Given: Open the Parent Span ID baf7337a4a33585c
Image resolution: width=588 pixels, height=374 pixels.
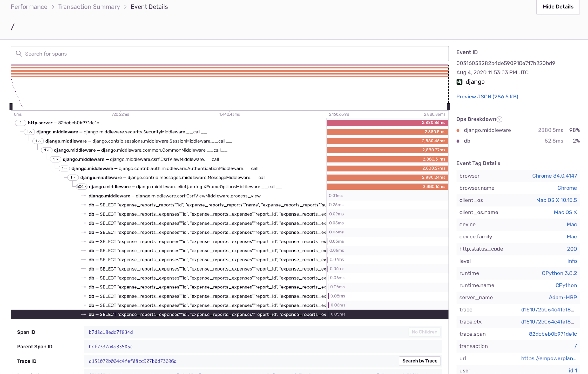Looking at the screenshot, I should pos(111,347).
